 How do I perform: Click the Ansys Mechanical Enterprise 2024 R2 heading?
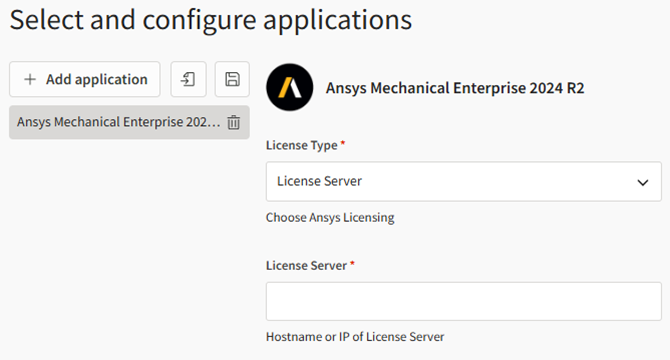(455, 88)
